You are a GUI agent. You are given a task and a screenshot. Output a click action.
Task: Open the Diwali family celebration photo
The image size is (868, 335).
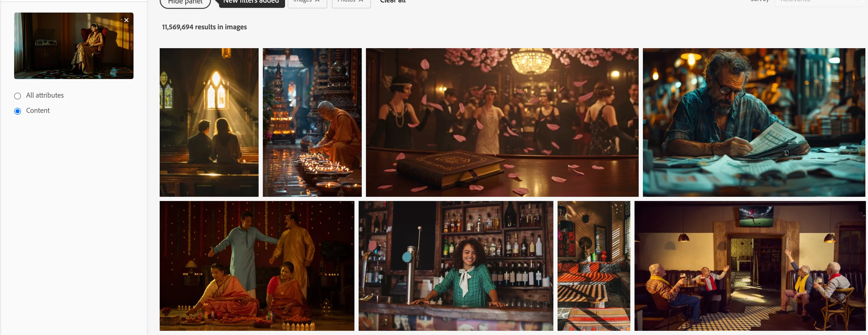click(257, 266)
